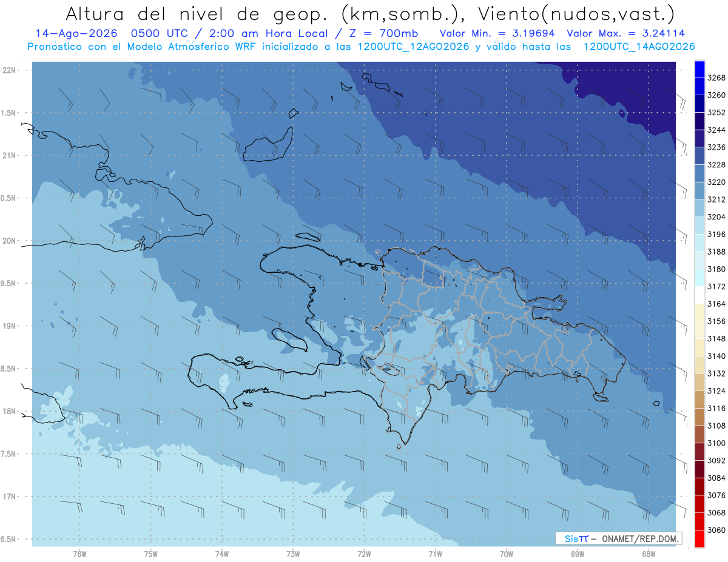This screenshot has height=562, width=728.
Task: Click the "73W" longitude label
Action: click(x=293, y=554)
